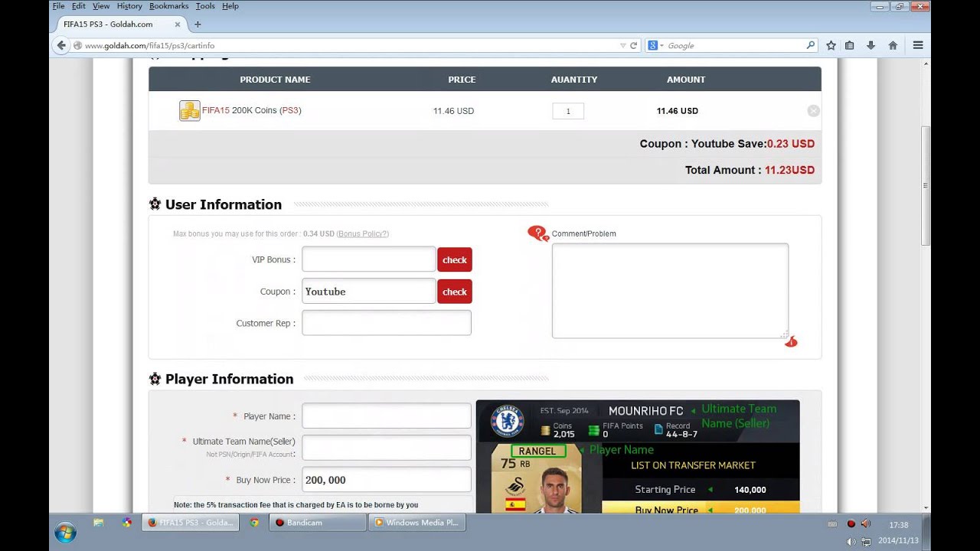The width and height of the screenshot is (980, 551).
Task: Click the colorful pinwheel taskbar icon
Action: (127, 523)
